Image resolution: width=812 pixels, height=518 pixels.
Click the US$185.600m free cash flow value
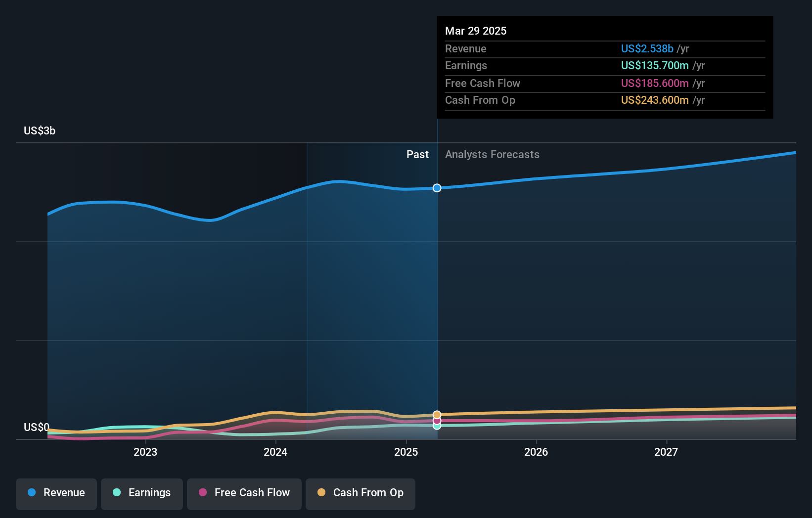[655, 83]
